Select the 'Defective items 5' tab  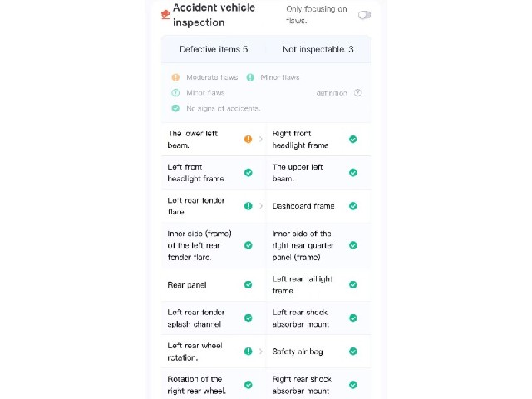[x=214, y=49]
